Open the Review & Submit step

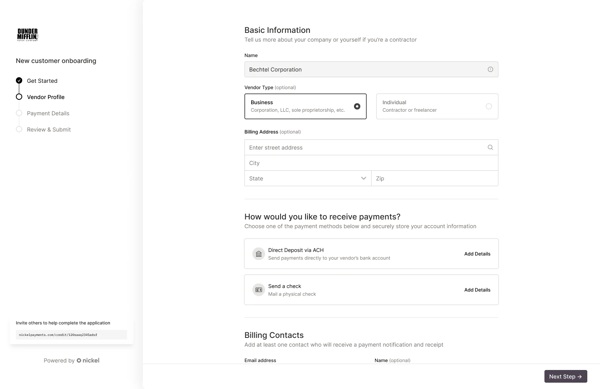(49, 130)
